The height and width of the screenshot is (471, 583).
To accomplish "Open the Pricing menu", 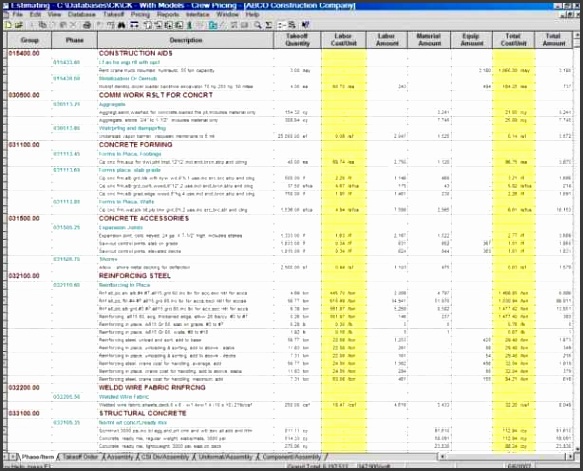I will (140, 14).
